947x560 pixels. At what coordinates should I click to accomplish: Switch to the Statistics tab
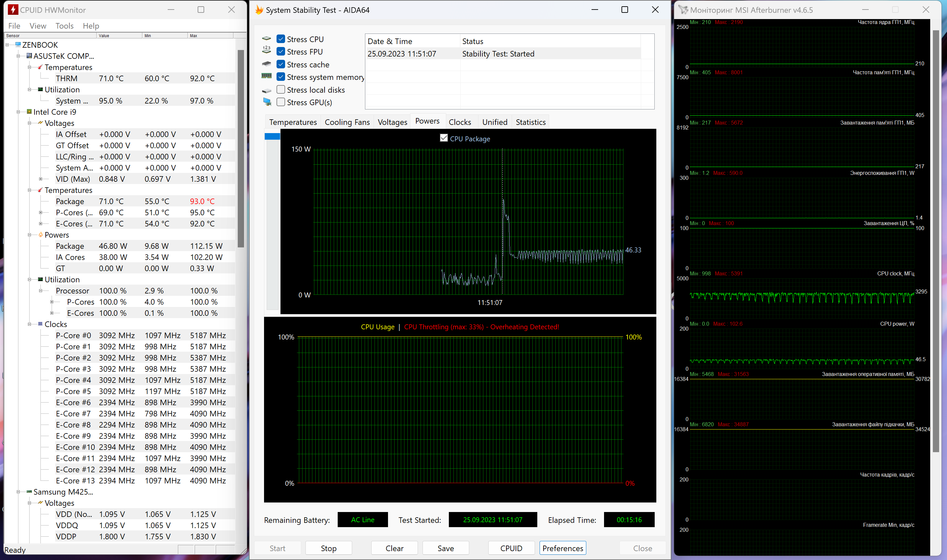[x=530, y=122]
